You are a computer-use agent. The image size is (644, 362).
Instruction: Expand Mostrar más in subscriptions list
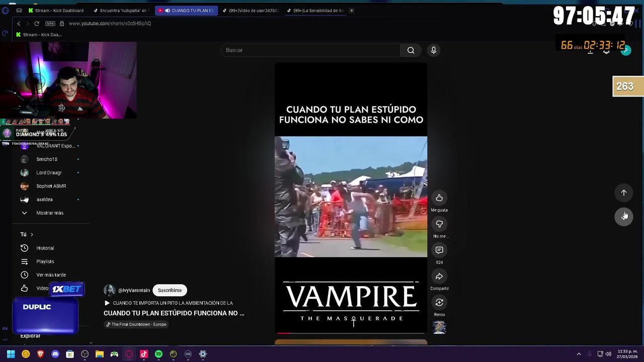pyautogui.click(x=49, y=213)
